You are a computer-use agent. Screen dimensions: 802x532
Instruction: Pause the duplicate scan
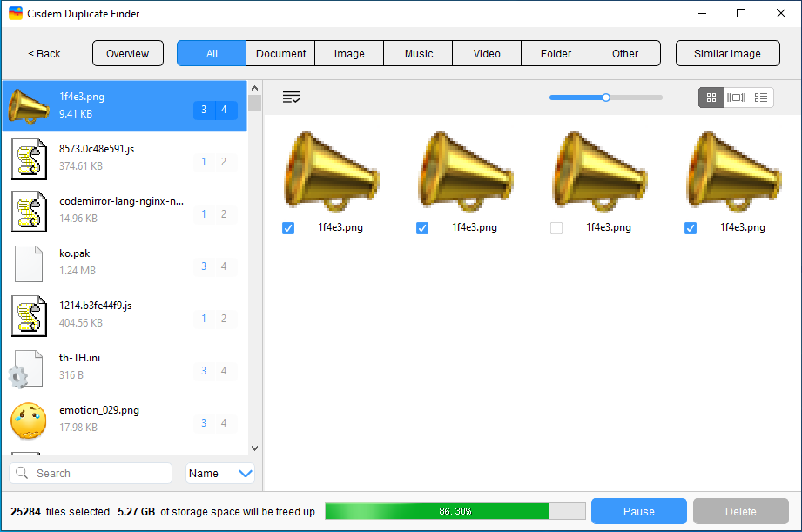(x=639, y=511)
